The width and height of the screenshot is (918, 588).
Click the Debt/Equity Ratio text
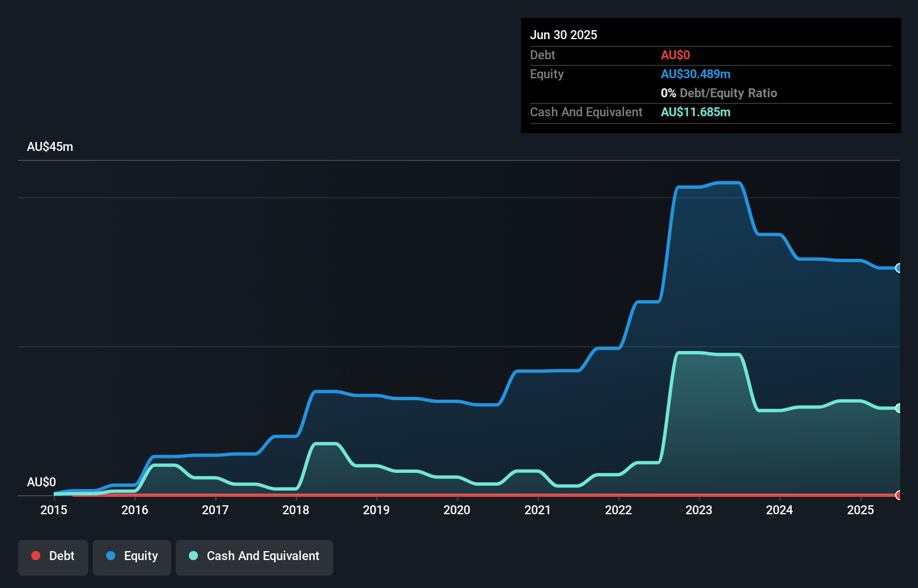728,93
